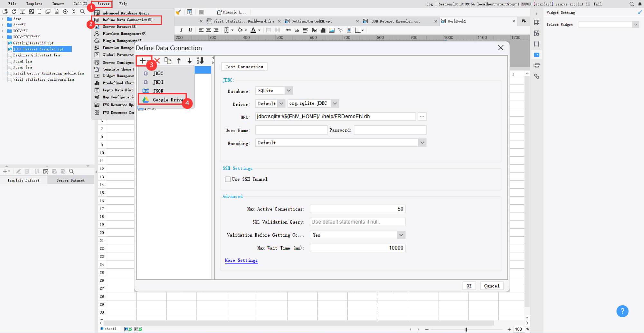The image size is (644, 333).
Task: Open the Hyperlink panel in the right sidebar
Action: (536, 76)
